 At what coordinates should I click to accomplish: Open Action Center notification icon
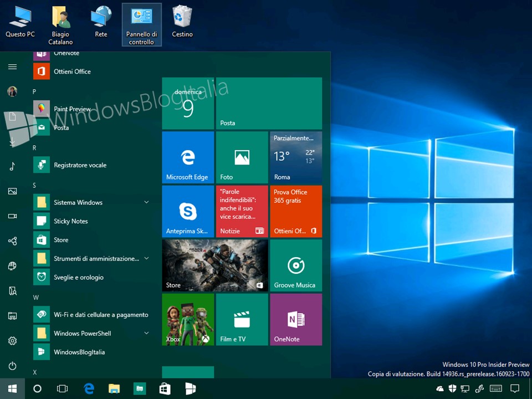point(515,388)
